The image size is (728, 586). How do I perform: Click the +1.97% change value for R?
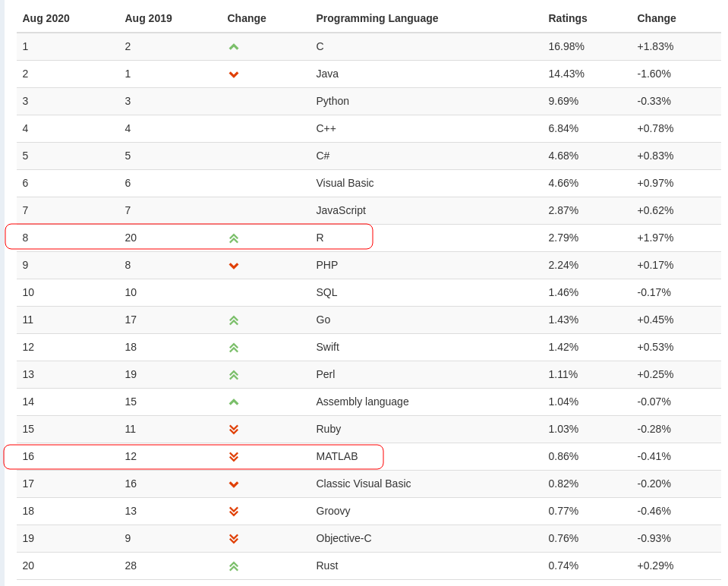tap(655, 238)
